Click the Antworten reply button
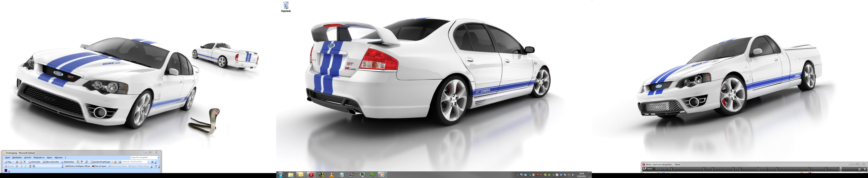This screenshot has height=178, width=868. point(34,162)
